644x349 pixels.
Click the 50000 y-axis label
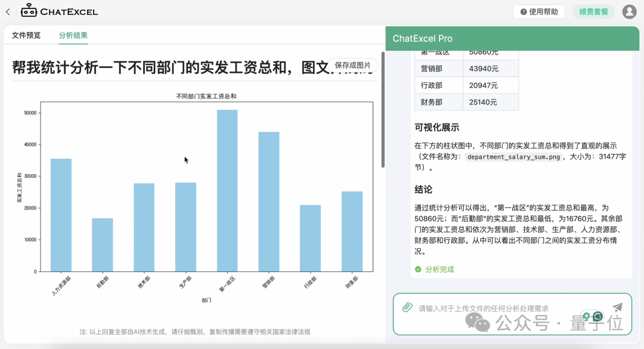[30, 113]
